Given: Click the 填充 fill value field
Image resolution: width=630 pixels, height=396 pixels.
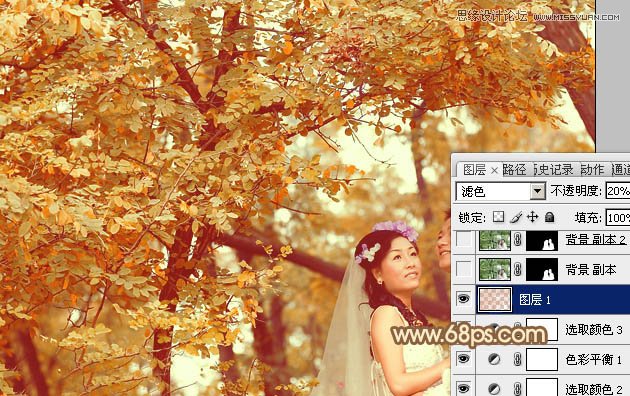Looking at the screenshot, I should (x=618, y=218).
